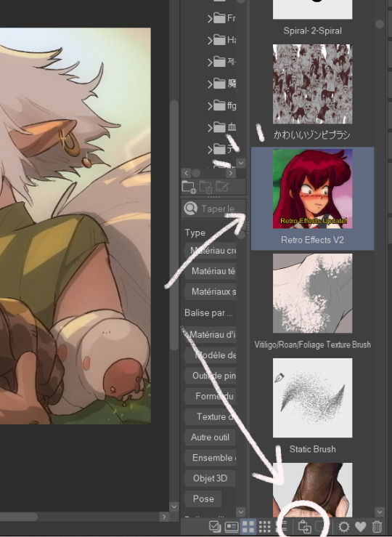
Task: Click the search magnifier icon
Action: pyautogui.click(x=190, y=209)
